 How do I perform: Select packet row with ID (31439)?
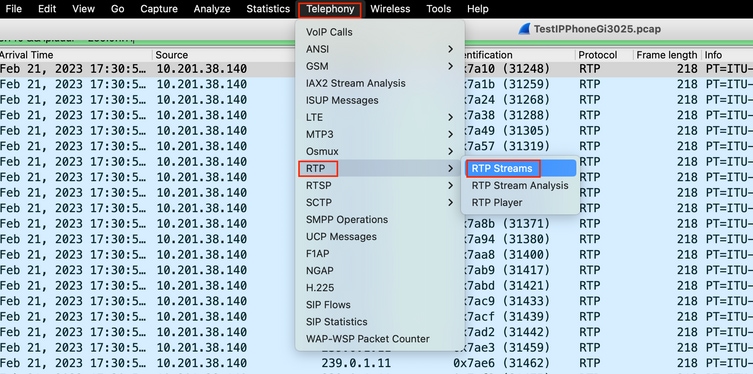(x=376, y=316)
